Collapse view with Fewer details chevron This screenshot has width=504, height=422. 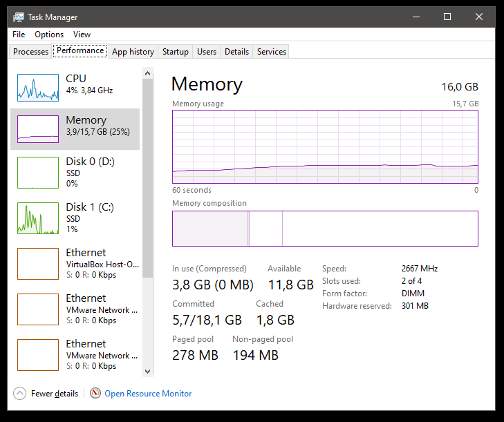(x=19, y=393)
